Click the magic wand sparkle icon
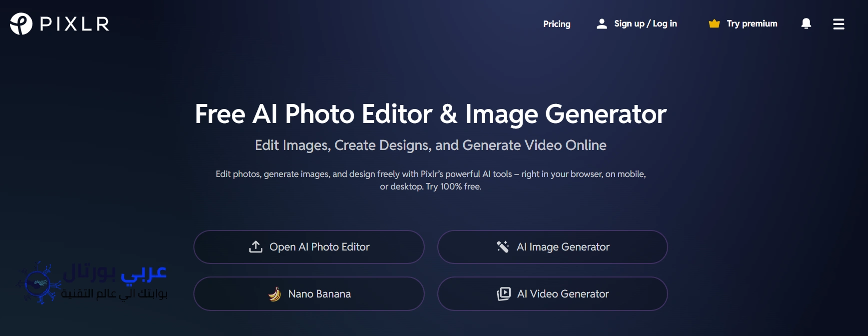 (503, 246)
